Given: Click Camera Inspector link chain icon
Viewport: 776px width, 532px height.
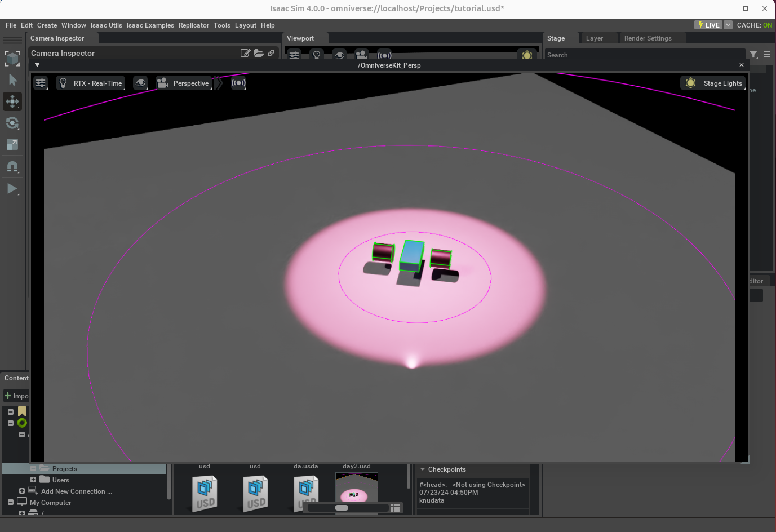Looking at the screenshot, I should click(271, 53).
